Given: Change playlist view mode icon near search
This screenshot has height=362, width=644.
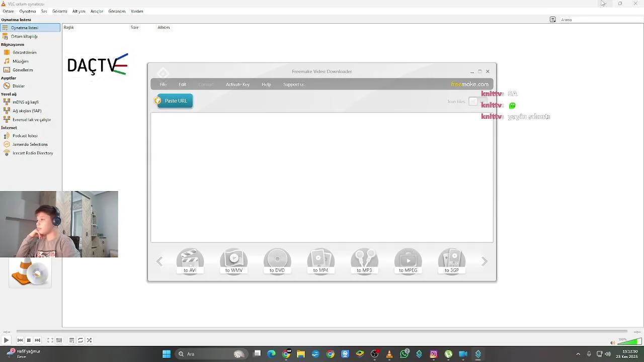Looking at the screenshot, I should coord(552,20).
